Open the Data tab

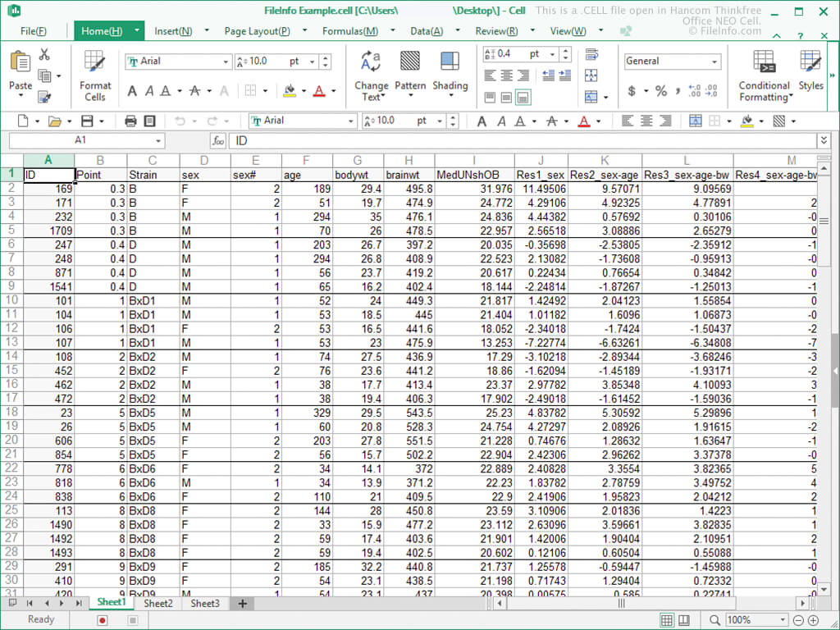point(427,31)
